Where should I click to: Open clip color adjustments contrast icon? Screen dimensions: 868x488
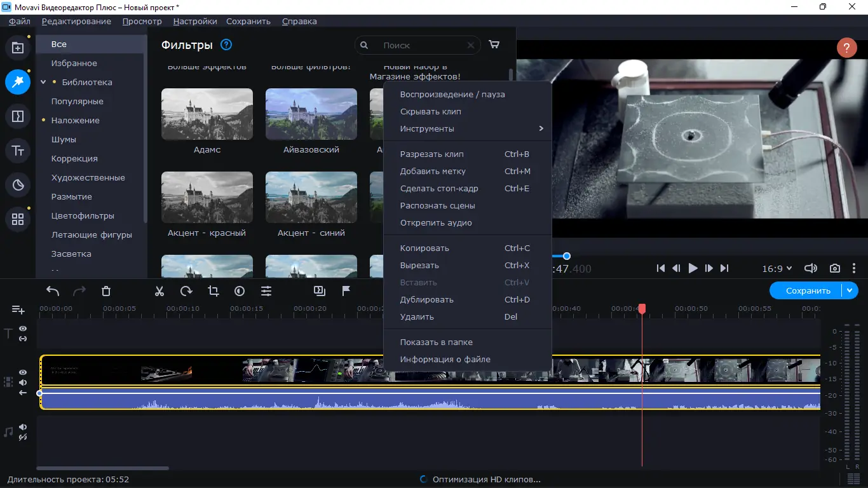[x=239, y=291]
